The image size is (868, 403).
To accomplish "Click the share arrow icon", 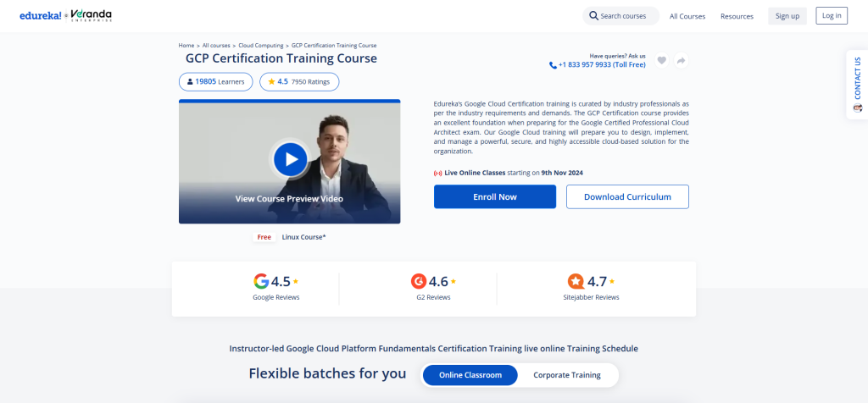I will 682,61.
